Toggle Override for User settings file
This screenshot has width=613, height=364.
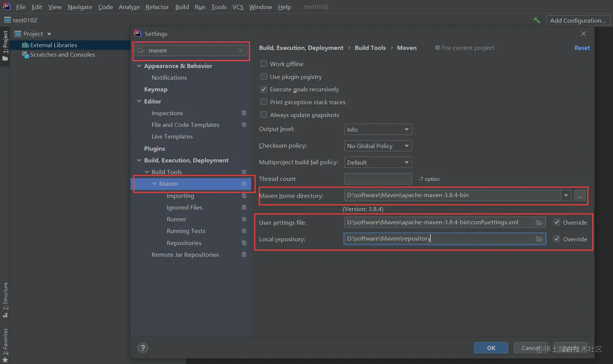point(557,222)
